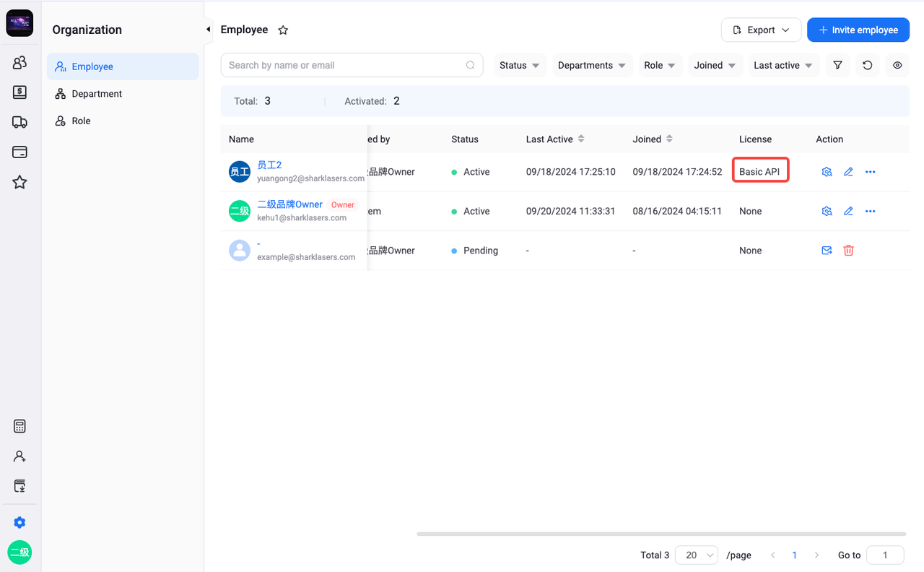Viewport: 924px width, 572px height.
Task: Go to next page arrow
Action: [x=816, y=555]
